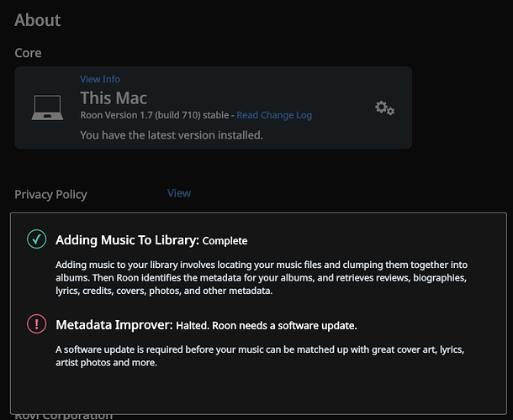The image size is (513, 420).
Task: Click the laptop icon for the Core
Action: coord(47,108)
